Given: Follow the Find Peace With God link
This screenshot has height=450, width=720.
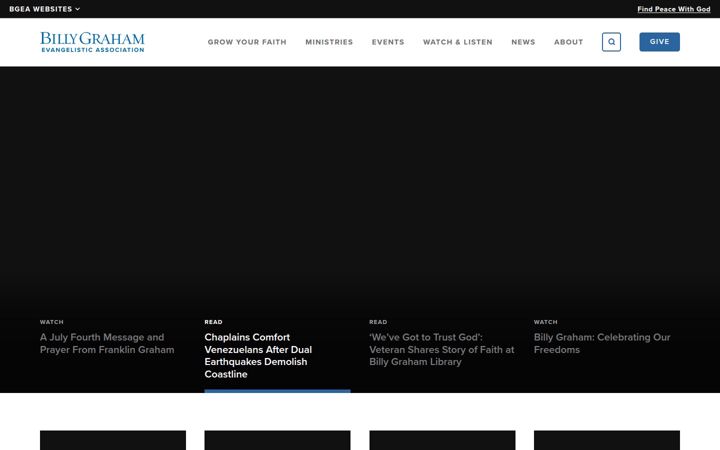Looking at the screenshot, I should click(674, 9).
